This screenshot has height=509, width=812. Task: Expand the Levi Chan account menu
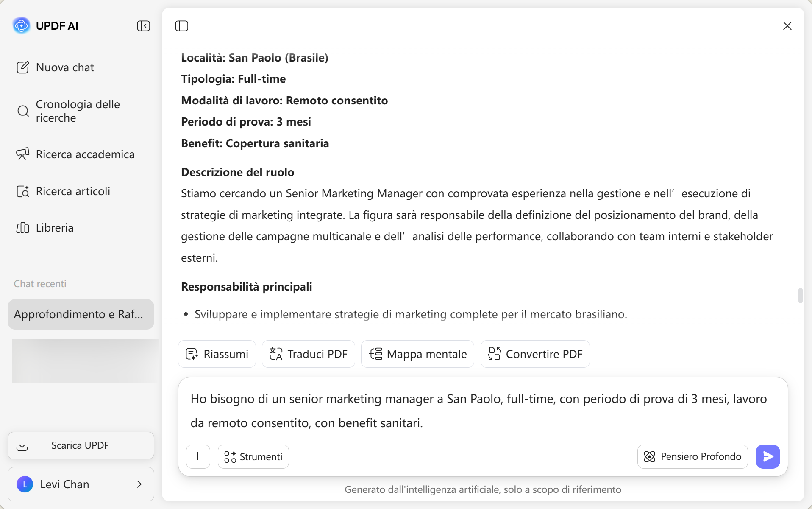tap(81, 484)
